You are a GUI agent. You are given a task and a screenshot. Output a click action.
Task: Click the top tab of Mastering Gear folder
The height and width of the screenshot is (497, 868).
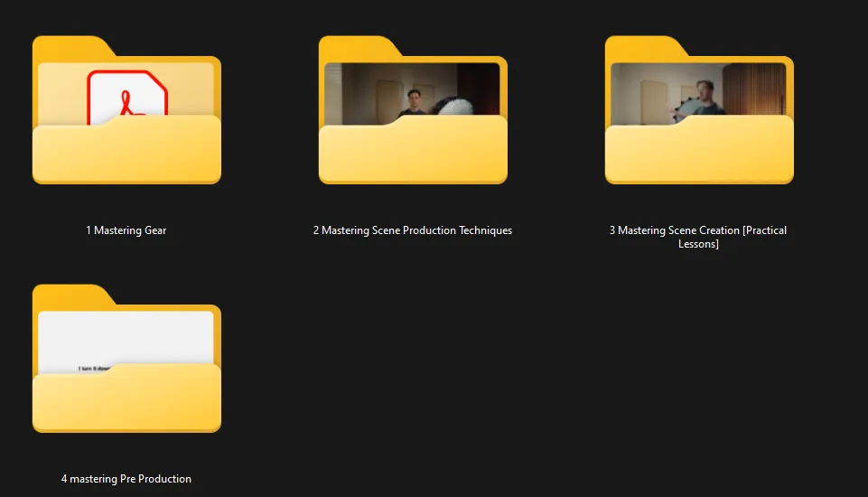pyautogui.click(x=72, y=47)
